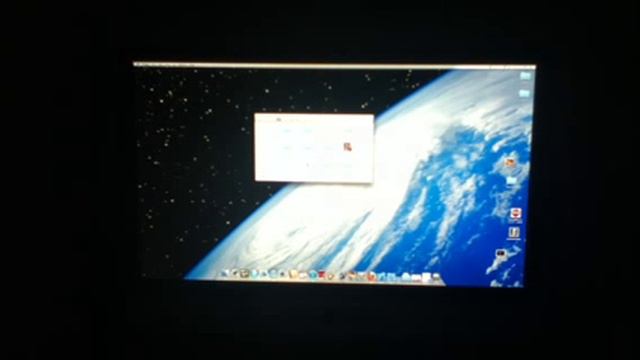Image resolution: width=640 pixels, height=360 pixels.
Task: Select the zipper archive icon on the desktop
Action: pos(514,233)
